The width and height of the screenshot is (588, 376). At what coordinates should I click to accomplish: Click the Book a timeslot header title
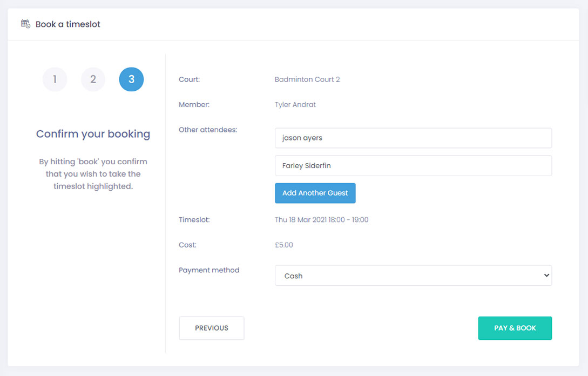pos(68,24)
